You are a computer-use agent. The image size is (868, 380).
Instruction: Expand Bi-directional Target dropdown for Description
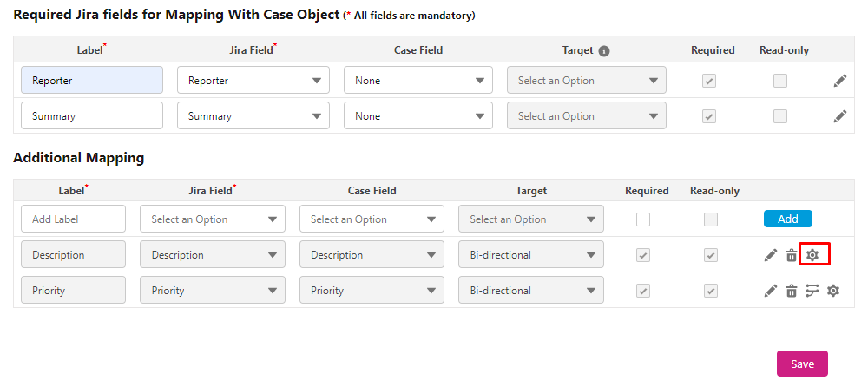pos(531,254)
